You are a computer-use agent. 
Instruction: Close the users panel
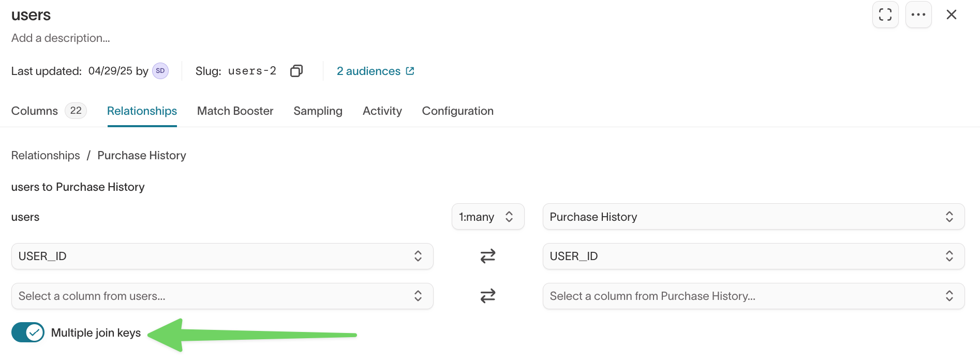tap(951, 14)
